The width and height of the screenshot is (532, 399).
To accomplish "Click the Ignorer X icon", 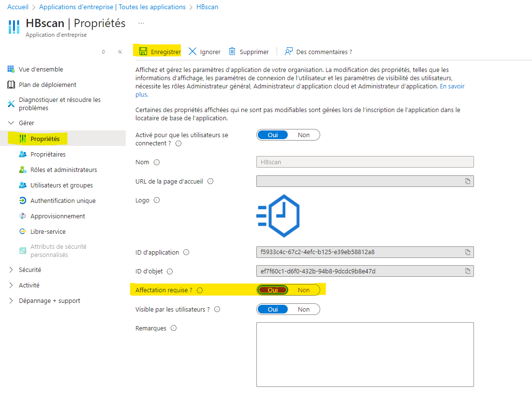I will click(x=192, y=51).
